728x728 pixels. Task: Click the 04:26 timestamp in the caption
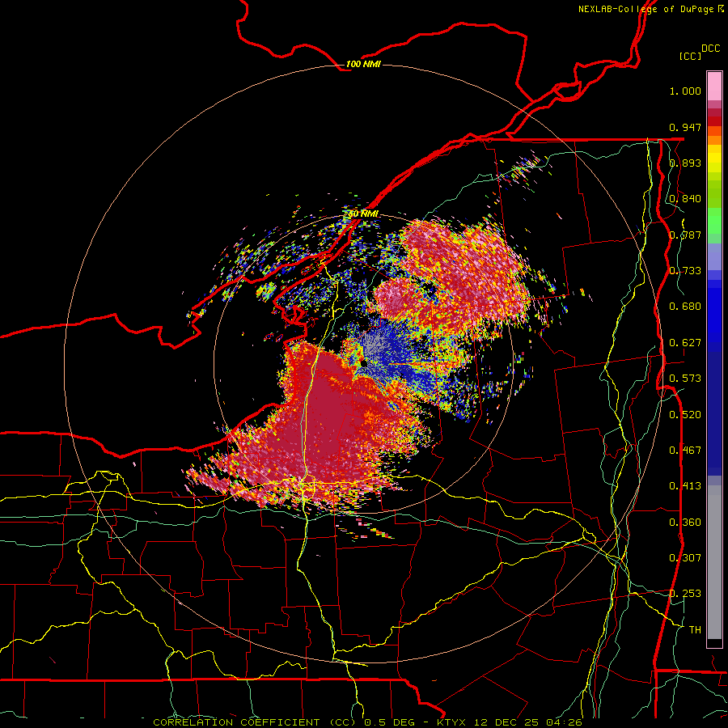pyautogui.click(x=565, y=722)
